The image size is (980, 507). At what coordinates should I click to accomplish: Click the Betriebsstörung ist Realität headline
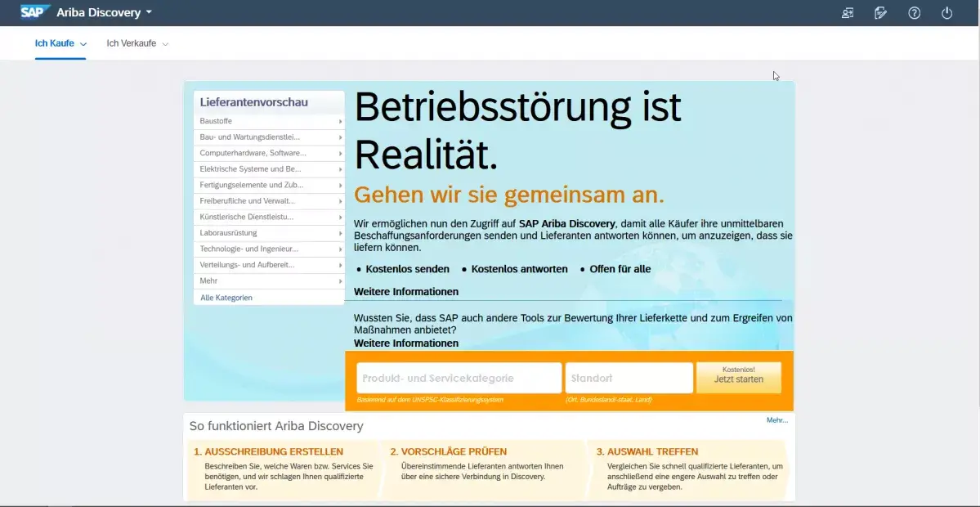coord(517,131)
